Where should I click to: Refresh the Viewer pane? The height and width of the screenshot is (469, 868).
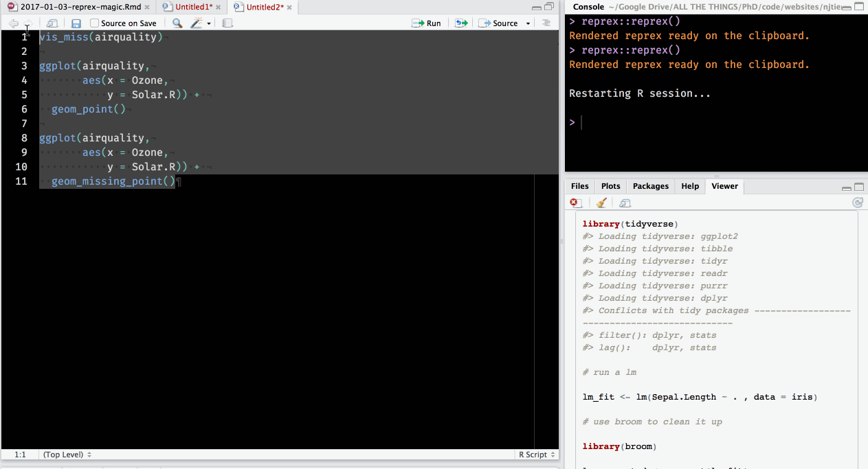pos(857,203)
